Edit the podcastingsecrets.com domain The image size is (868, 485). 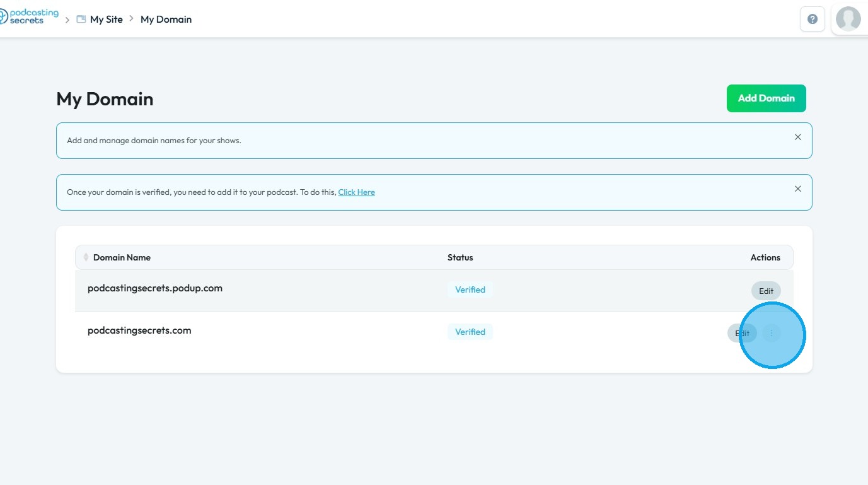point(742,333)
